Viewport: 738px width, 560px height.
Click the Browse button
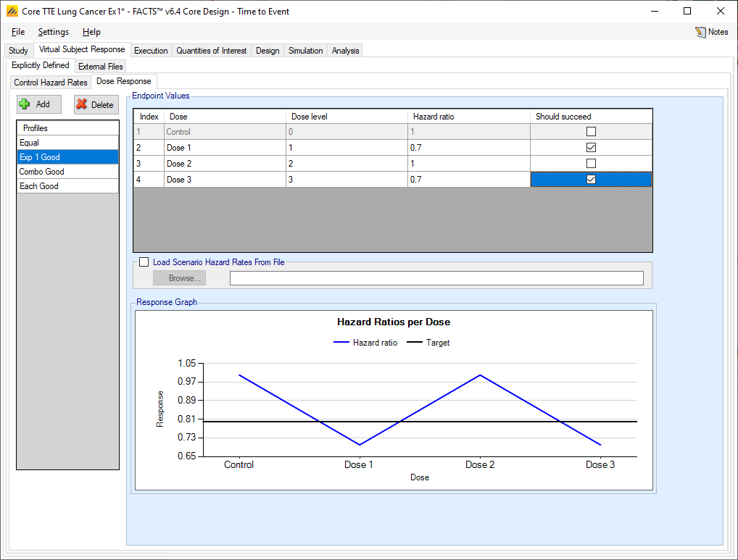(x=179, y=278)
